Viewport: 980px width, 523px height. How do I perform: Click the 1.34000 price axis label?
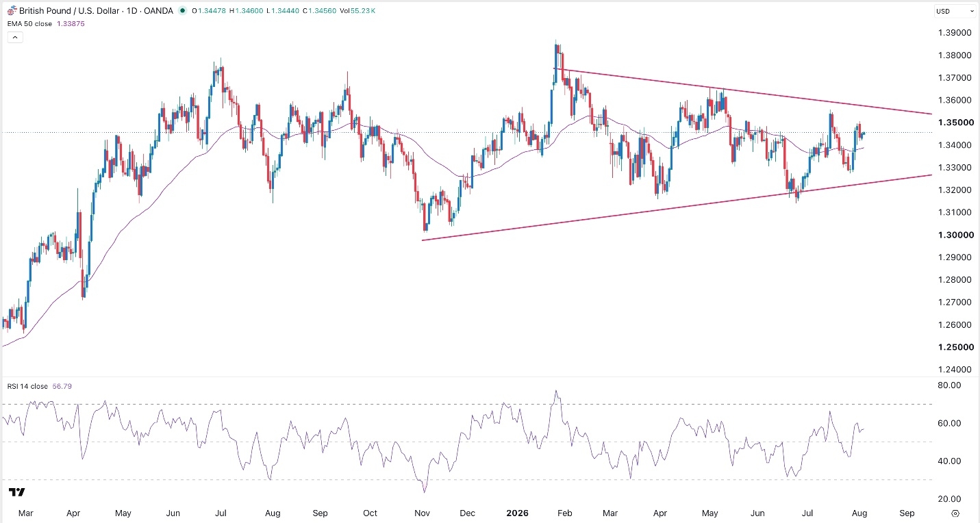click(x=955, y=145)
